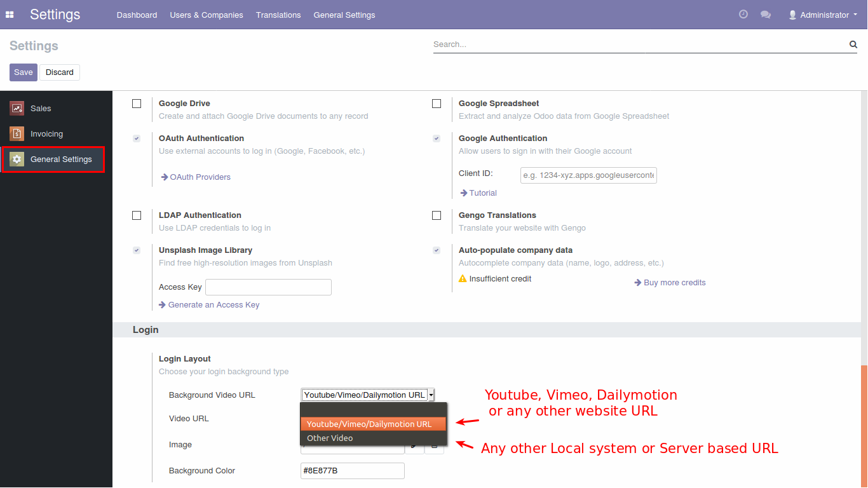Click the General Settings gear icon

point(17,159)
